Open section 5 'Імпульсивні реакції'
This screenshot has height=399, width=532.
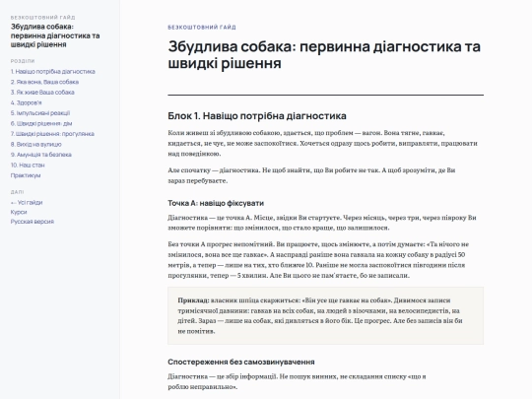(40, 113)
